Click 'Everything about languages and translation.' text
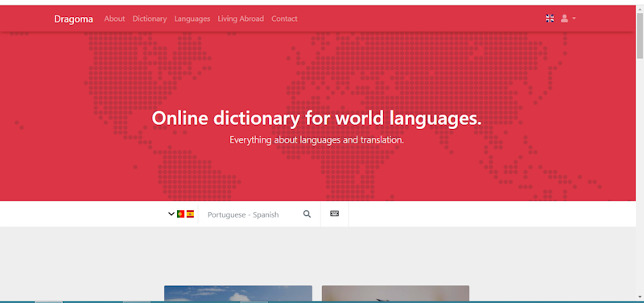Screen dimensions: 644x303 (x=316, y=140)
